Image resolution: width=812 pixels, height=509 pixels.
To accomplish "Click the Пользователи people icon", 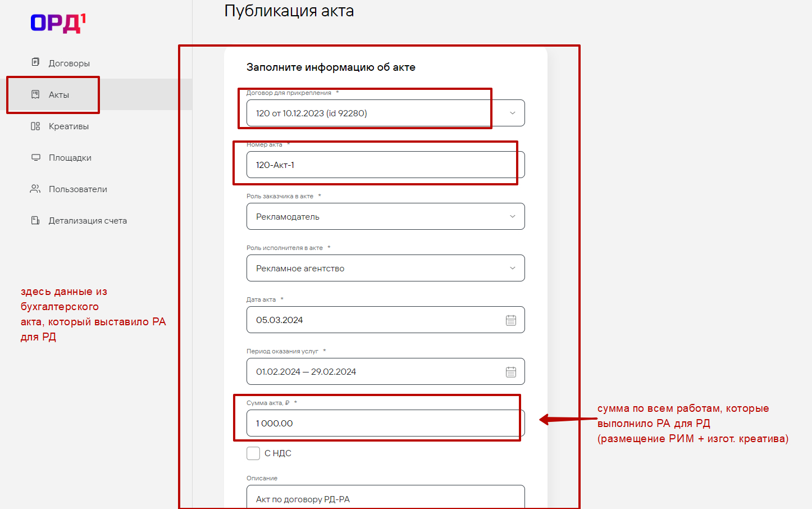I will pyautogui.click(x=35, y=189).
